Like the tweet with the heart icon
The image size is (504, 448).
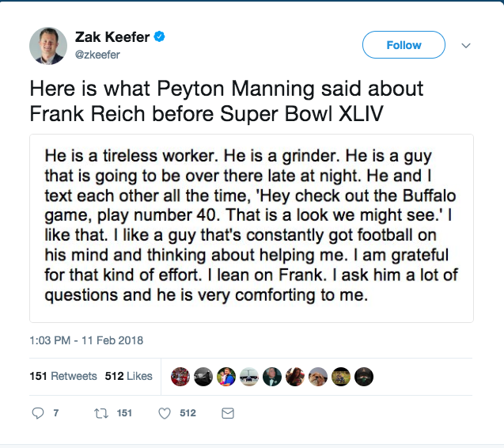click(165, 413)
